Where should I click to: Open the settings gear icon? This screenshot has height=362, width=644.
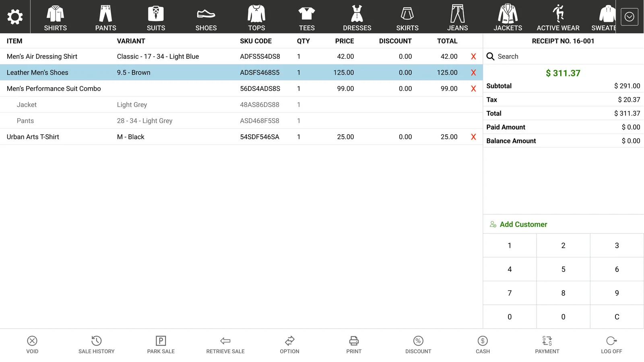click(x=15, y=17)
